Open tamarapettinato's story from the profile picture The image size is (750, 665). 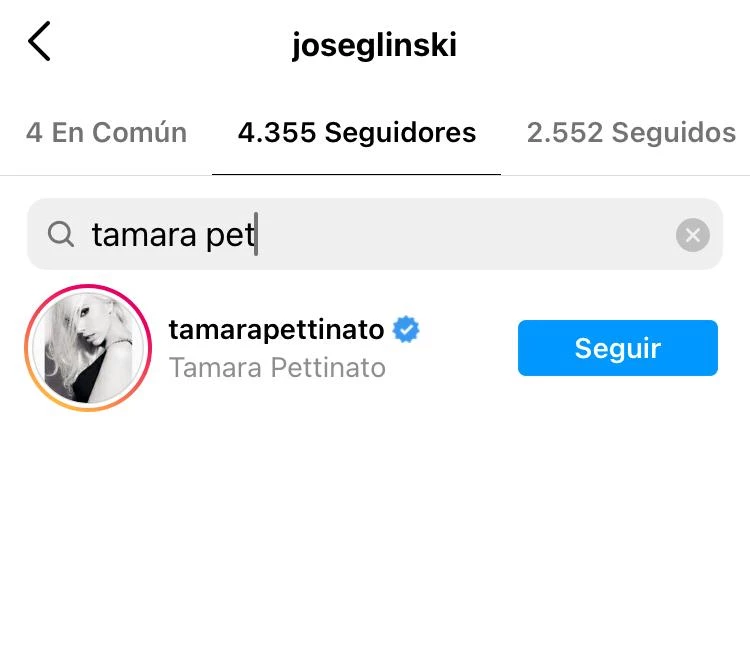[x=87, y=348]
